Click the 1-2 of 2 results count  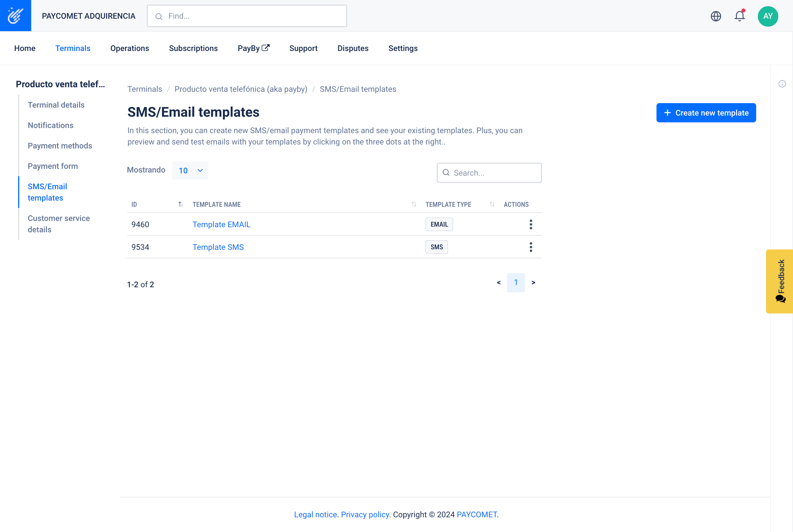coord(141,284)
